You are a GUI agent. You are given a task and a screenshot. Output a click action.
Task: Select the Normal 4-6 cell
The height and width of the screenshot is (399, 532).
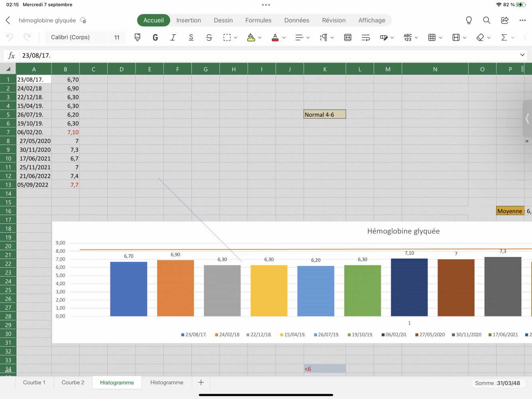[325, 115]
